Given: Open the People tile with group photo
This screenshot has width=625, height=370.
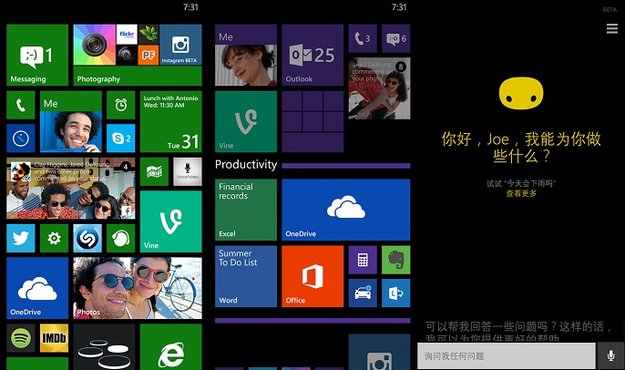Looking at the screenshot, I should click(x=71, y=188).
